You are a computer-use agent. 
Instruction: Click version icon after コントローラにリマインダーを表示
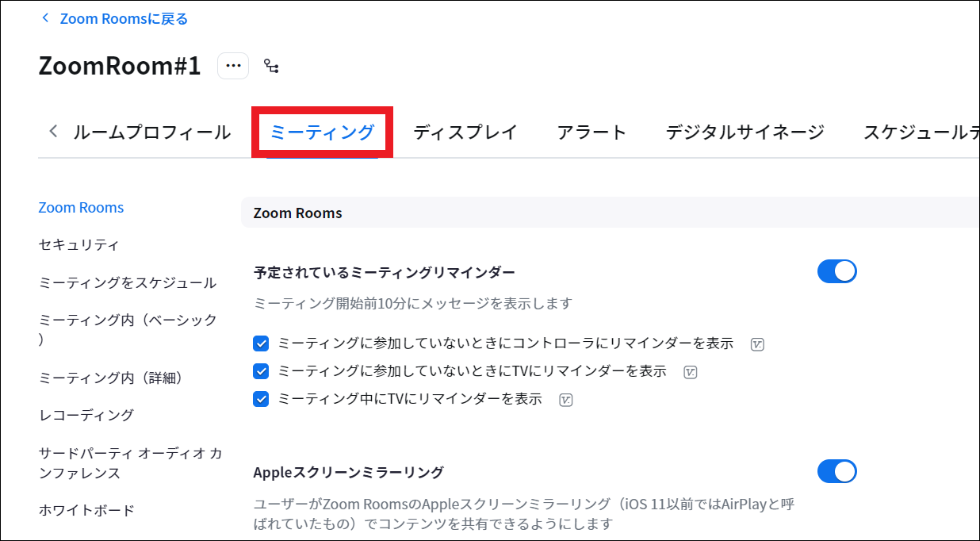coord(757,344)
